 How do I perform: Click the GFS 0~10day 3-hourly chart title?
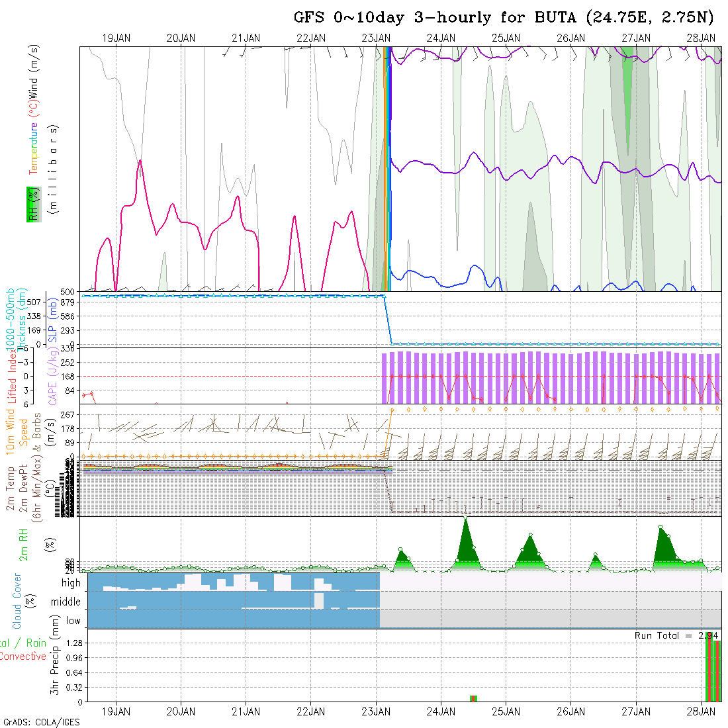(x=504, y=18)
